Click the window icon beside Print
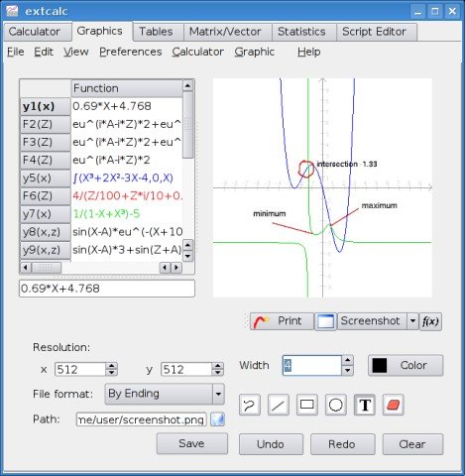Image resolution: width=465 pixels, height=476 pixels. (x=325, y=321)
